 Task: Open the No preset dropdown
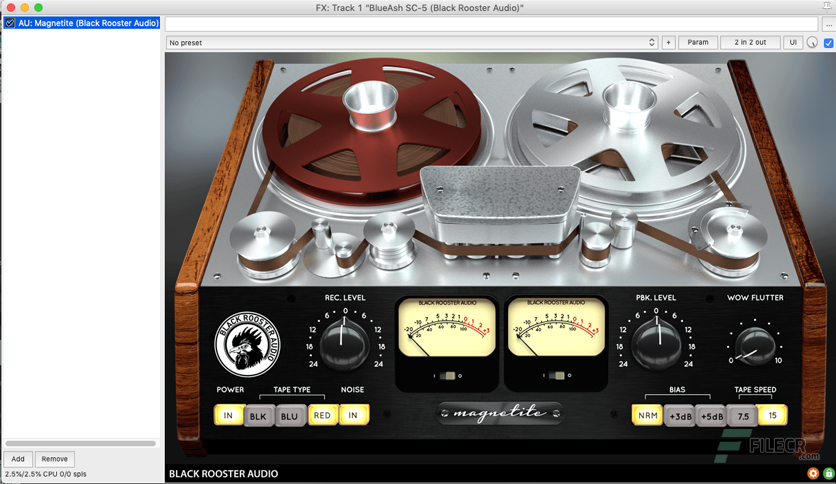click(412, 43)
